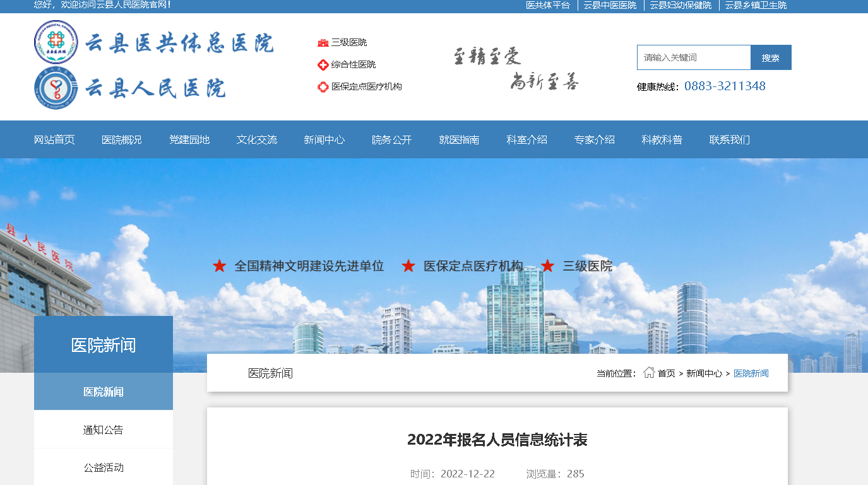This screenshot has width=868, height=485.
Task: Click the 三级医院 banner text
Action: [x=588, y=266]
